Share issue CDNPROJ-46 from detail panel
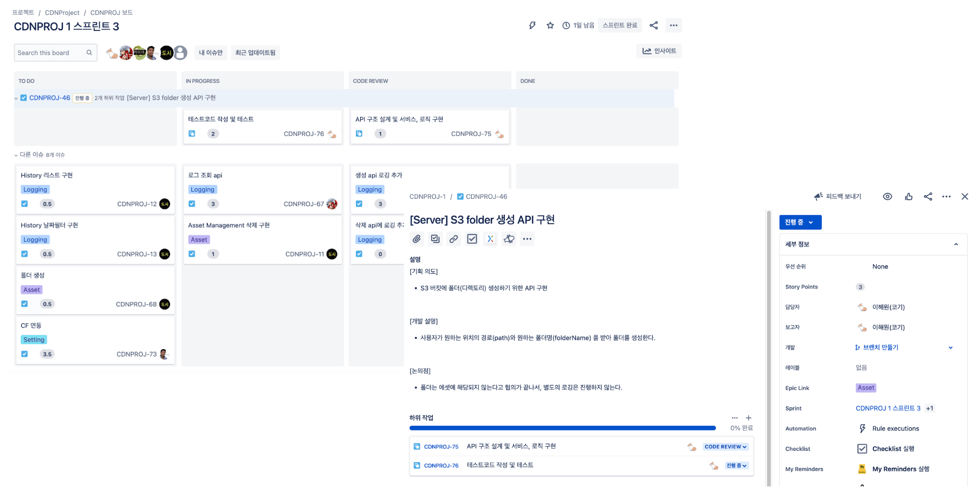This screenshot has width=980, height=503. click(x=928, y=196)
